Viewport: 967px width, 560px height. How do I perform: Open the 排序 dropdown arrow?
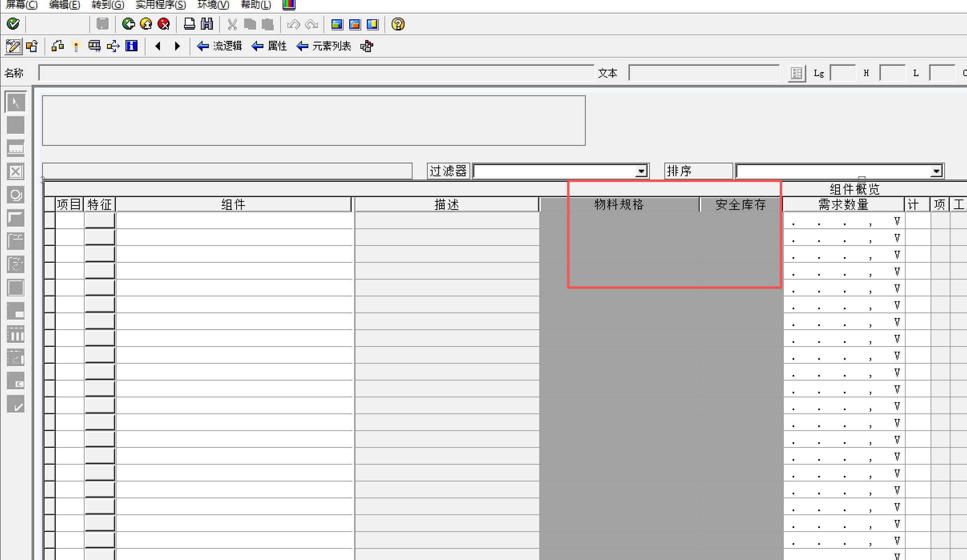click(x=936, y=171)
